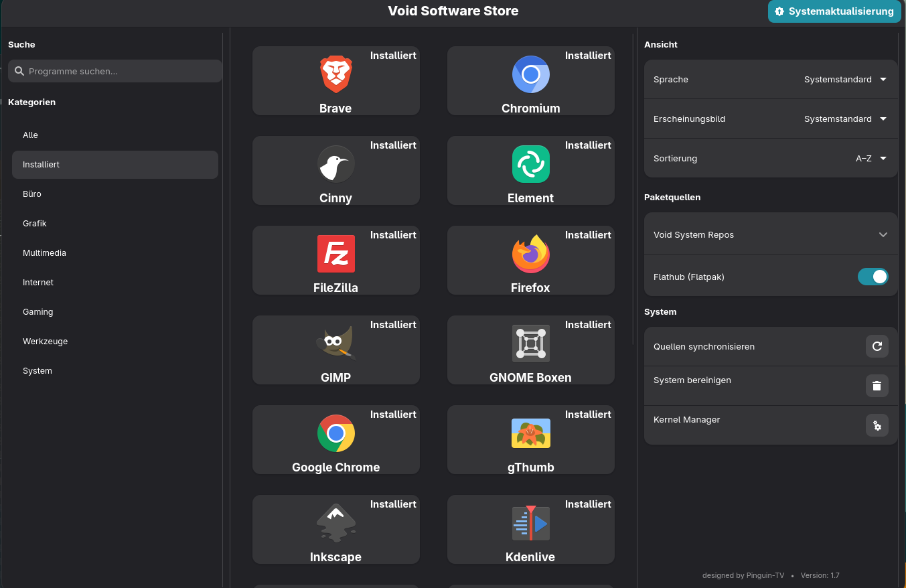
Task: Click the Brave app name
Action: pos(335,108)
